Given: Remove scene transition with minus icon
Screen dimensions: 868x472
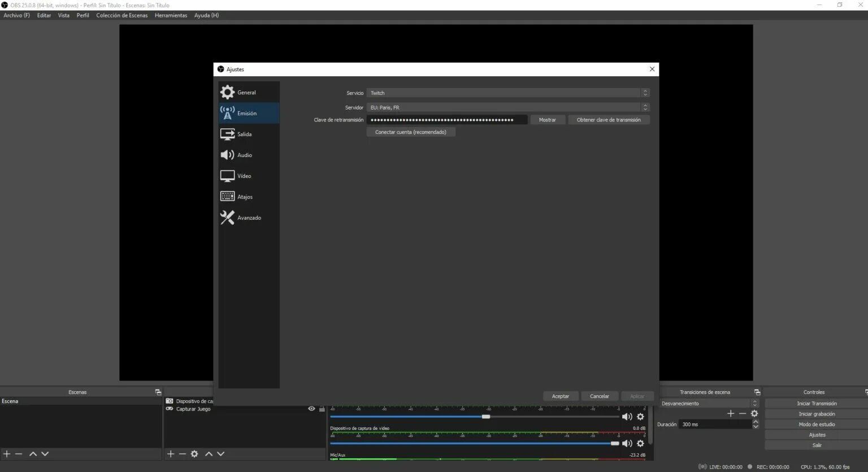Looking at the screenshot, I should [x=743, y=414].
